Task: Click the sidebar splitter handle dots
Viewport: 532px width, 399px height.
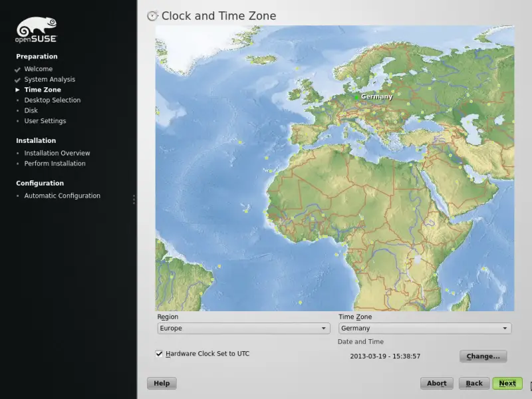Action: [x=134, y=199]
